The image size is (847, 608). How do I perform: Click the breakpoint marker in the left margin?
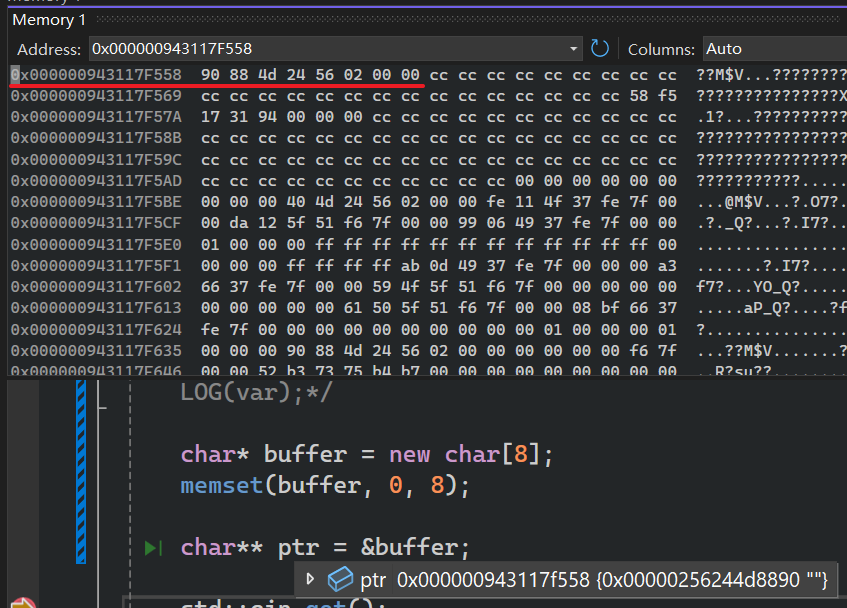pos(20,602)
